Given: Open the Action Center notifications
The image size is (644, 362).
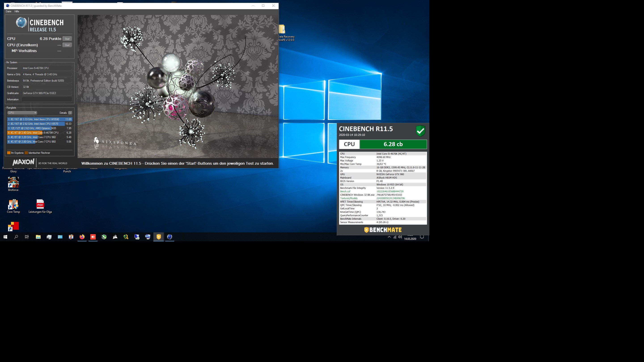Looking at the screenshot, I should point(422,237).
